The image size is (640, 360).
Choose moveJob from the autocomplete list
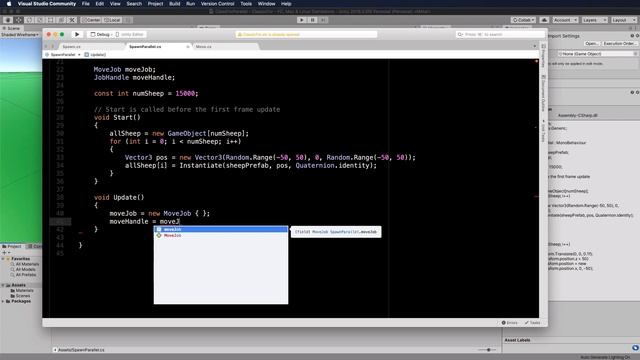[221, 229]
